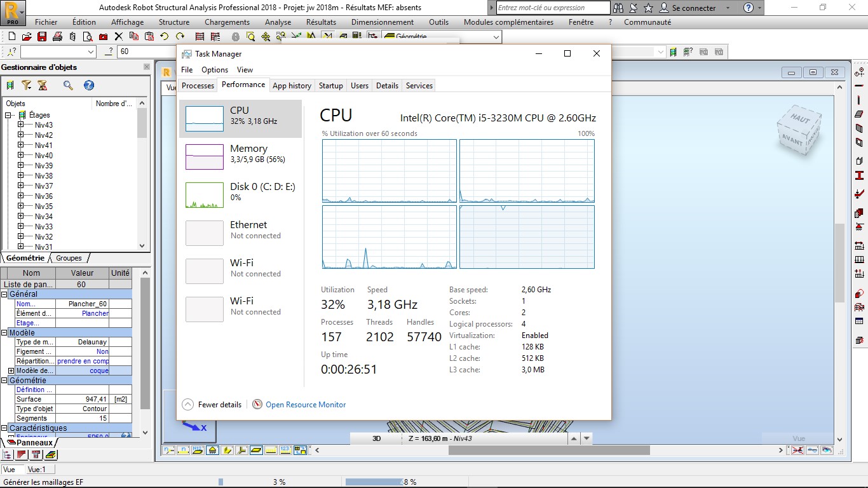Click the keyword search field in title bar
This screenshot has width=868, height=488.
[x=553, y=8]
